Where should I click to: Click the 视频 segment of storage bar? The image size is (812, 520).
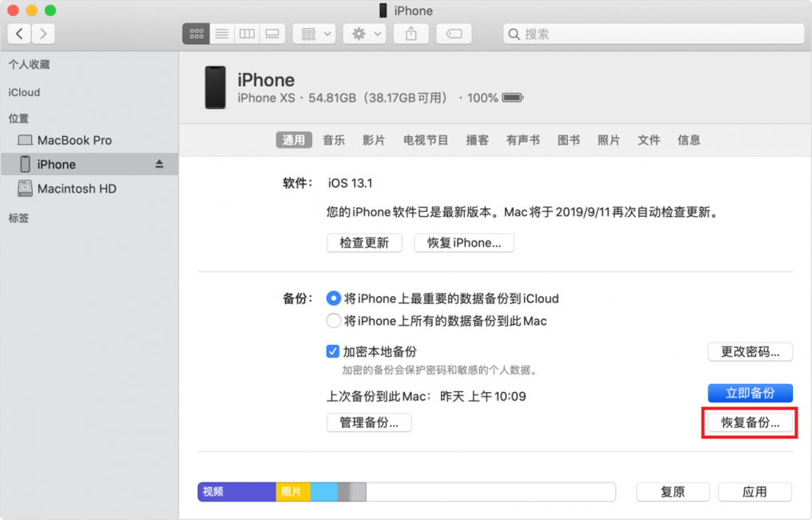[237, 491]
